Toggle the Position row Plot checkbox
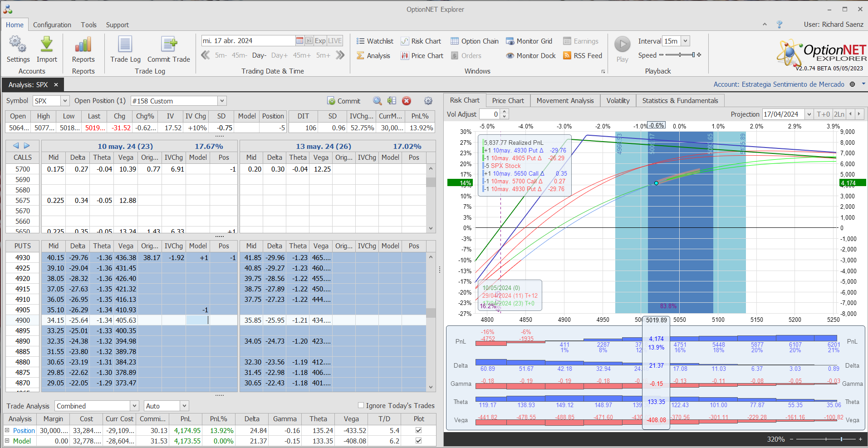The width and height of the screenshot is (868, 448). tap(418, 430)
